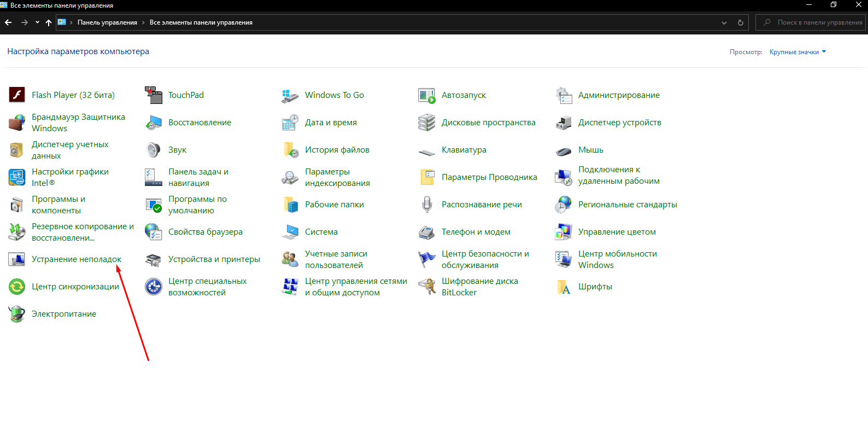Click the Рабочие папки icon
This screenshot has height=431, width=868.
290,205
